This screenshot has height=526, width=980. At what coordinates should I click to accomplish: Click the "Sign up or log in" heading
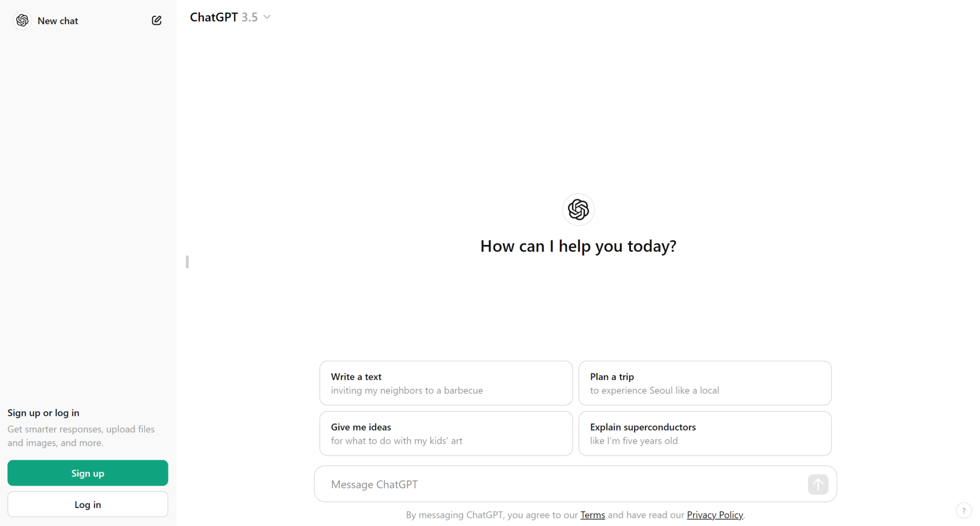pyautogui.click(x=43, y=413)
